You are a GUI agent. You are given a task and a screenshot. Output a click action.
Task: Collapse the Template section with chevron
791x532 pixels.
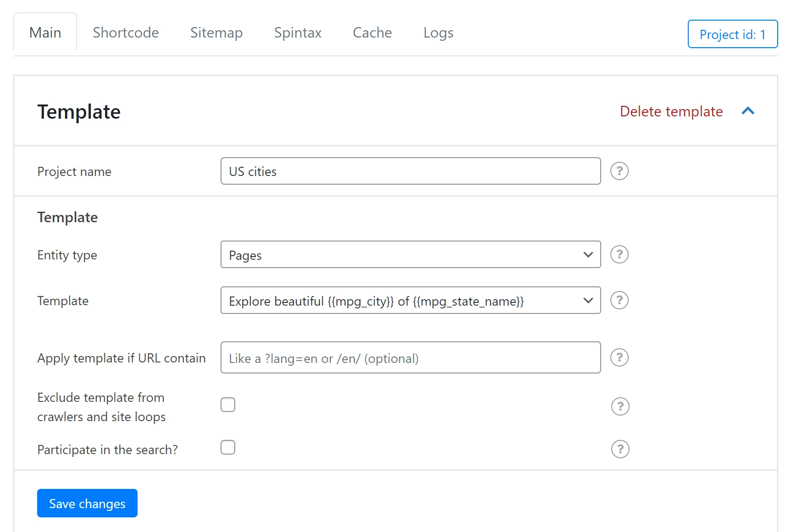coord(748,111)
